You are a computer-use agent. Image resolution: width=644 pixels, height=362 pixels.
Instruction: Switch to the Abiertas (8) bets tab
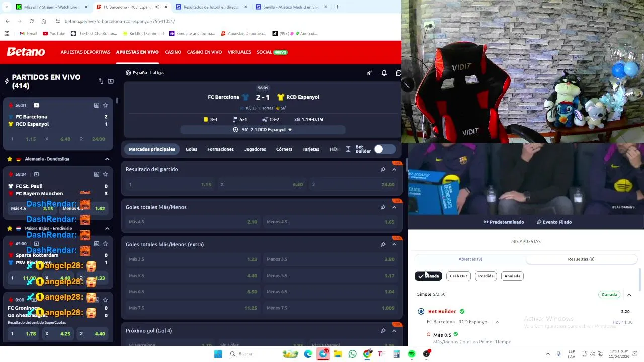coord(470,259)
